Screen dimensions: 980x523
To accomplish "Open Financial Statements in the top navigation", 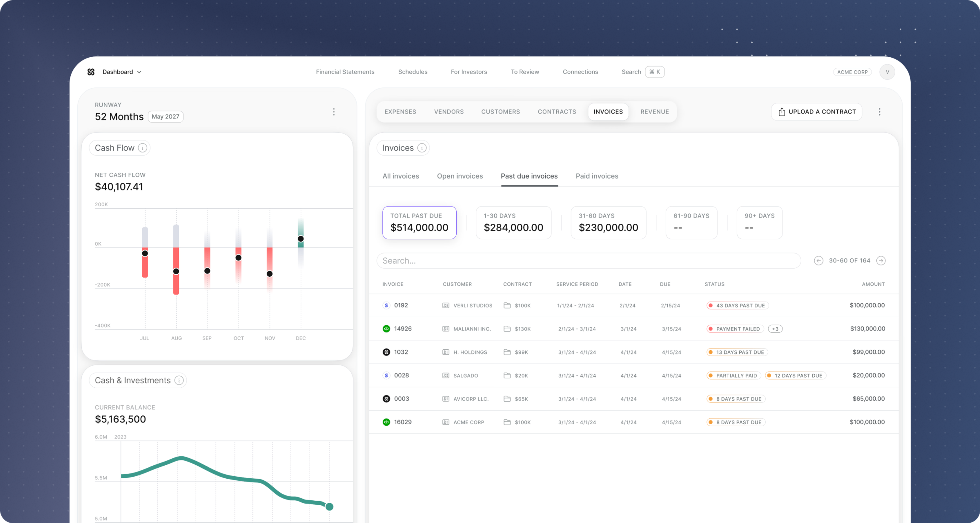I will tap(345, 72).
